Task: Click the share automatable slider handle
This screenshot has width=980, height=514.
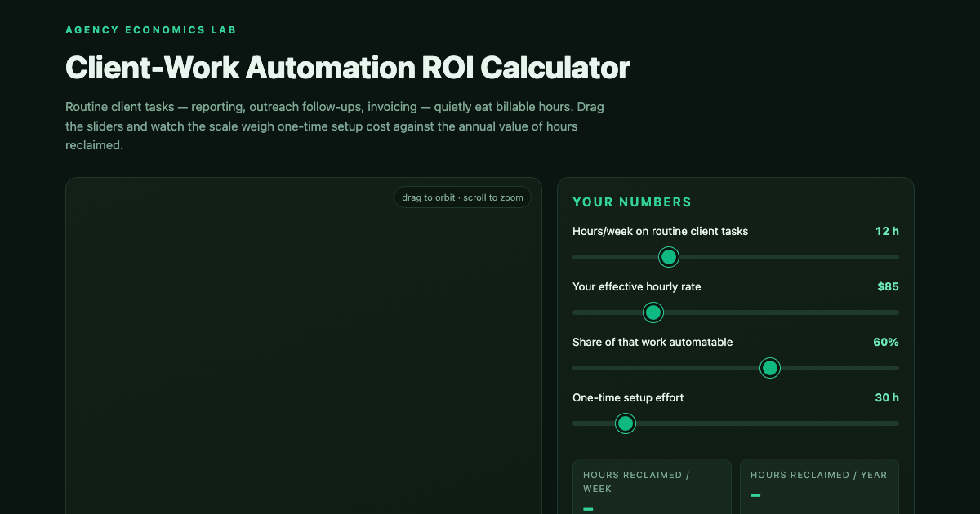Action: coord(769,368)
